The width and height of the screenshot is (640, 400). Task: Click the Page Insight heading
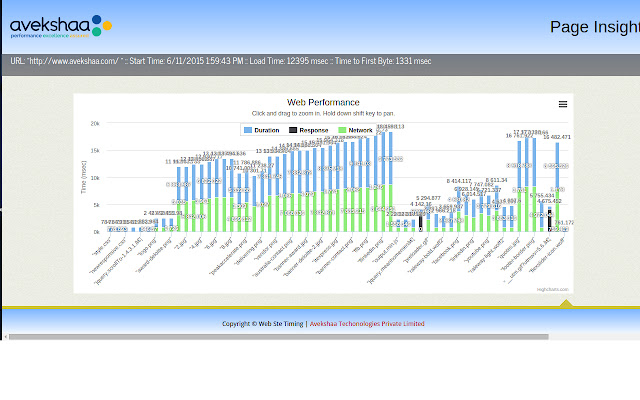pyautogui.click(x=595, y=27)
